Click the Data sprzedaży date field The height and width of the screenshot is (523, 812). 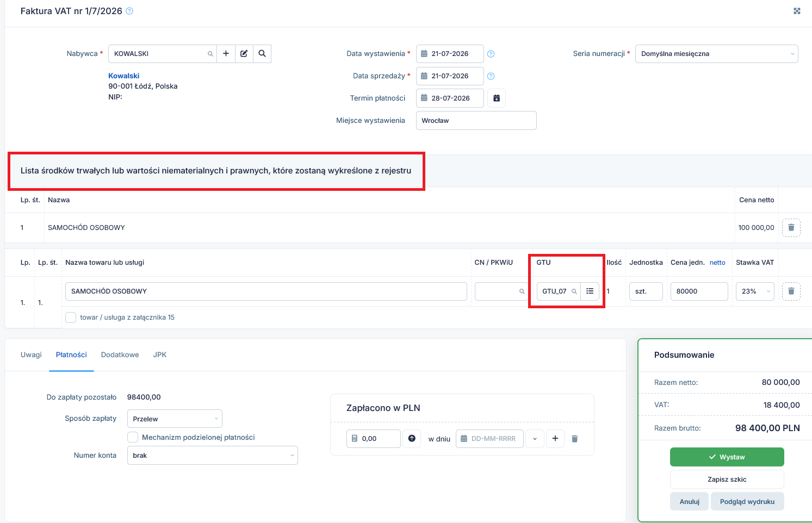point(450,76)
